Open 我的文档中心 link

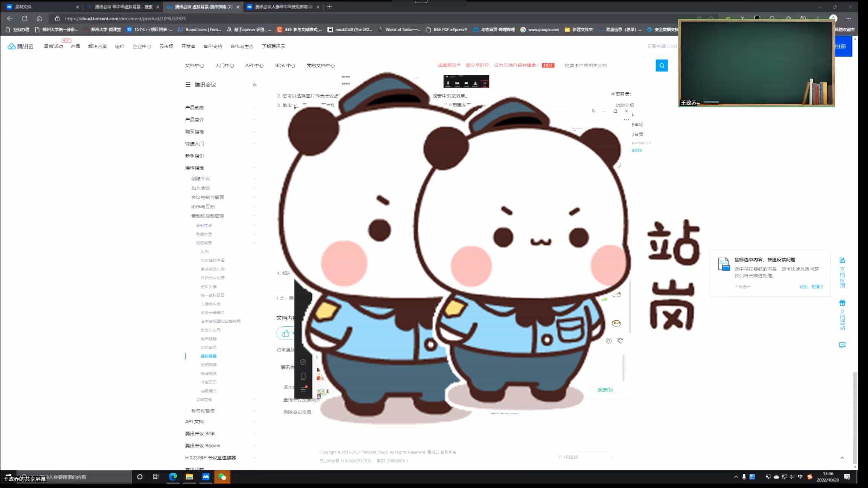pyautogui.click(x=320, y=66)
